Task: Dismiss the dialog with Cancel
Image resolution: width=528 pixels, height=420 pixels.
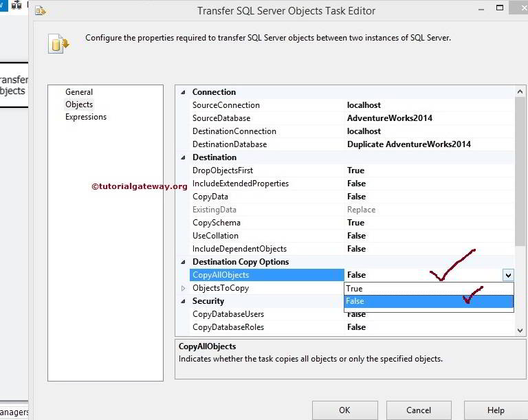Action: pos(419,410)
